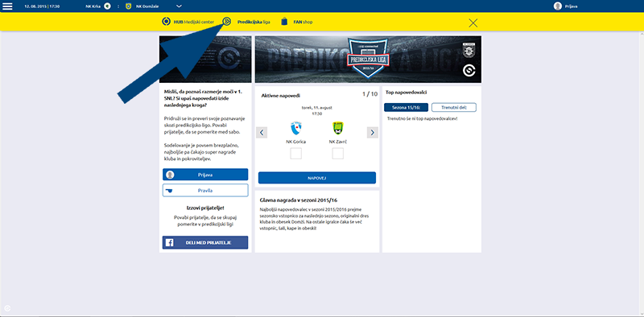Click the FAN shop bag icon
The height and width of the screenshot is (317, 644).
[284, 22]
